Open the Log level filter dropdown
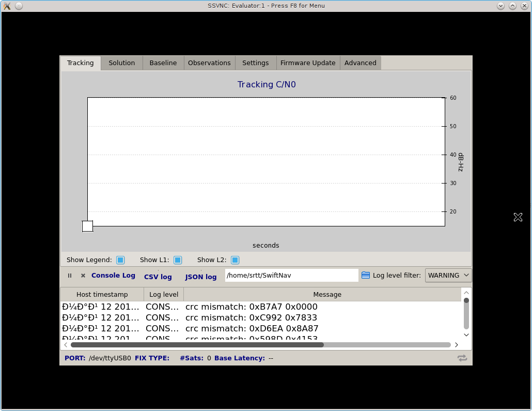Image resolution: width=532 pixels, height=411 pixels. coord(448,276)
